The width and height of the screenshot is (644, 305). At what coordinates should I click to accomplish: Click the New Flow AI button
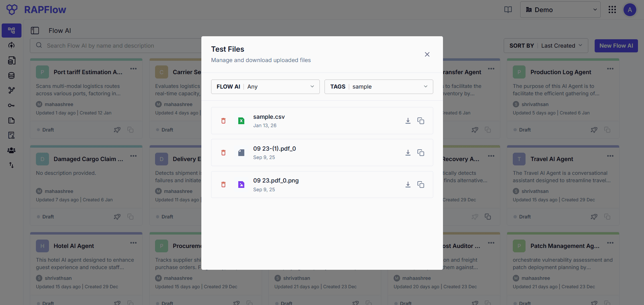(616, 45)
